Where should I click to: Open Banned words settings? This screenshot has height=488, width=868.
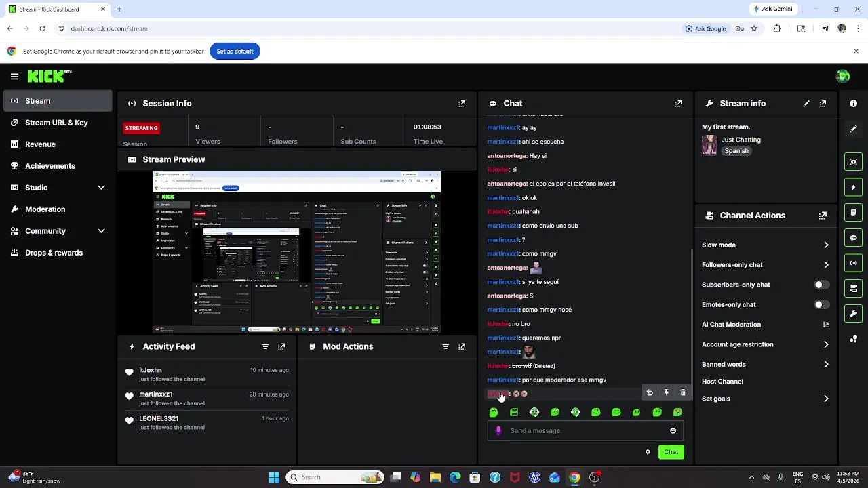tap(765, 365)
